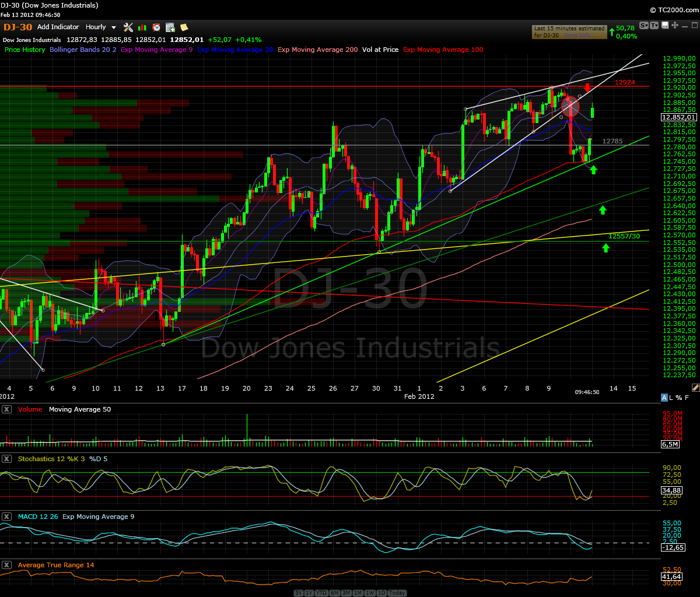Click the bar chart style icon
700x597 pixels.
point(142,27)
